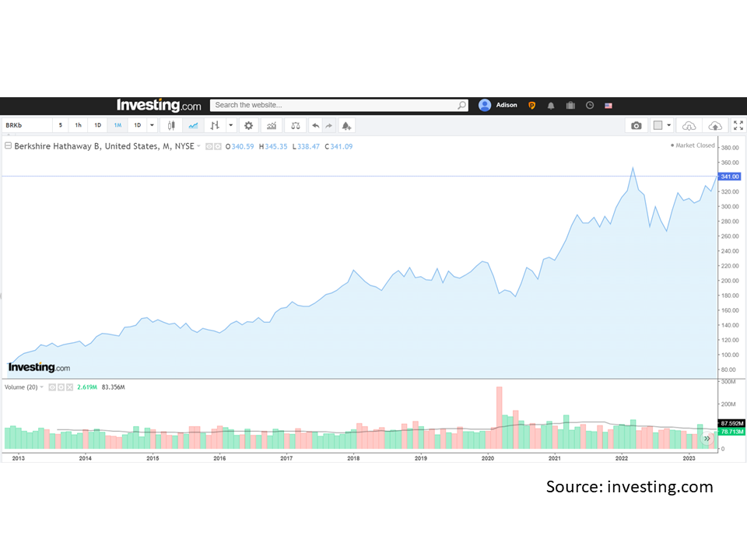Click the open value 340.59
Screen dimensions: 747x560
pos(243,147)
